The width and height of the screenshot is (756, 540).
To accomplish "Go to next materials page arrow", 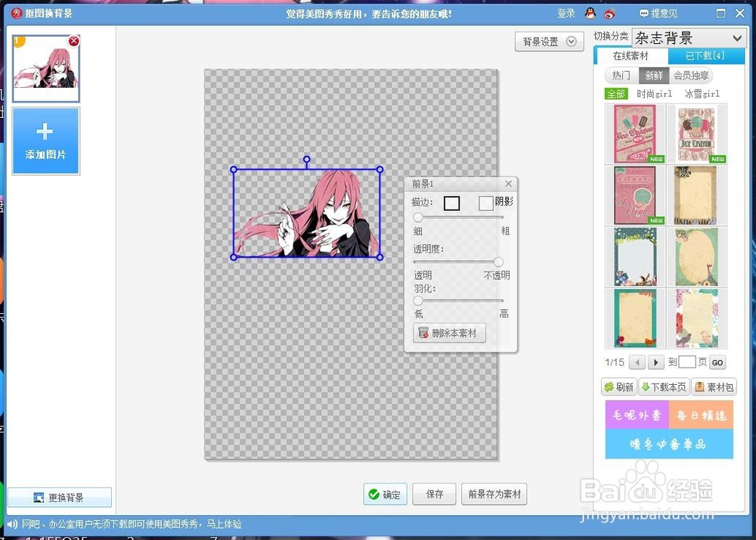I will point(655,362).
